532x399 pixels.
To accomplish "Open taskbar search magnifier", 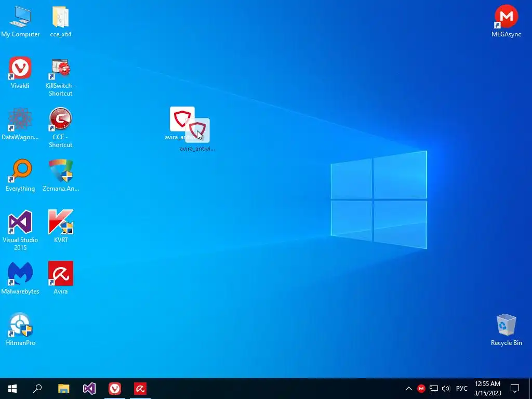I will pyautogui.click(x=37, y=389).
